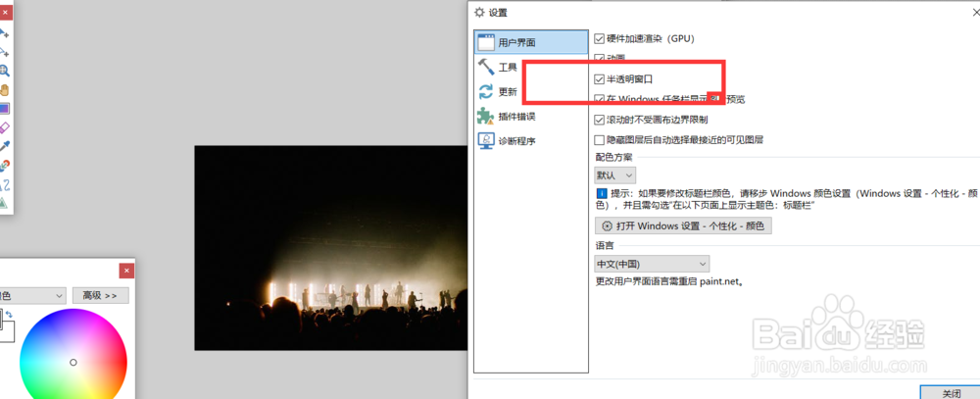
Task: Select the Color Picker eyedropper tool
Action: [4, 146]
